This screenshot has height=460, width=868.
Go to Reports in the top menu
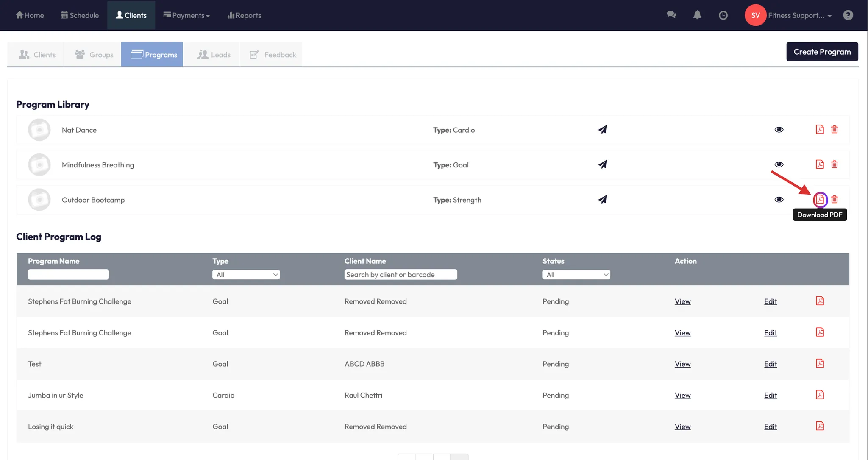244,15
